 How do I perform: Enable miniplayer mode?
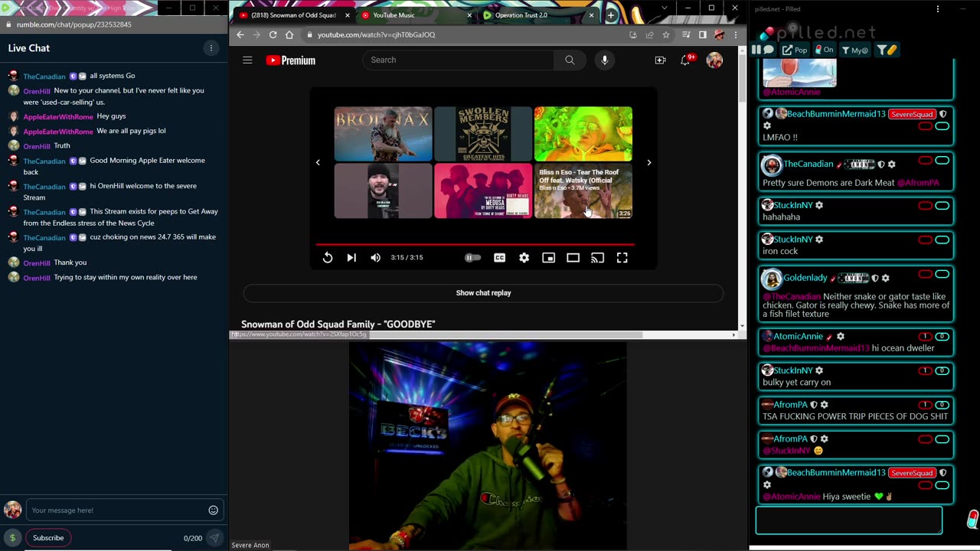coord(549,258)
